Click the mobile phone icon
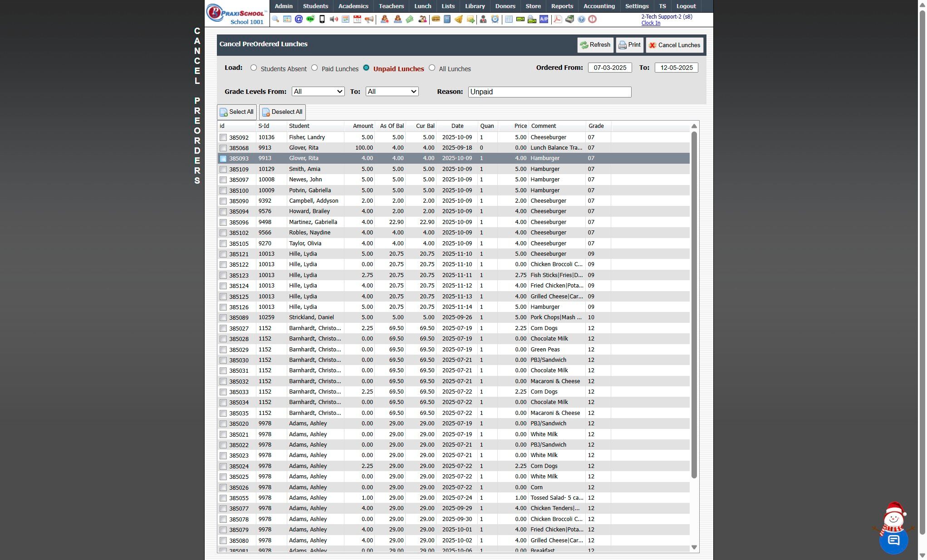The image size is (927, 560). pos(322,19)
